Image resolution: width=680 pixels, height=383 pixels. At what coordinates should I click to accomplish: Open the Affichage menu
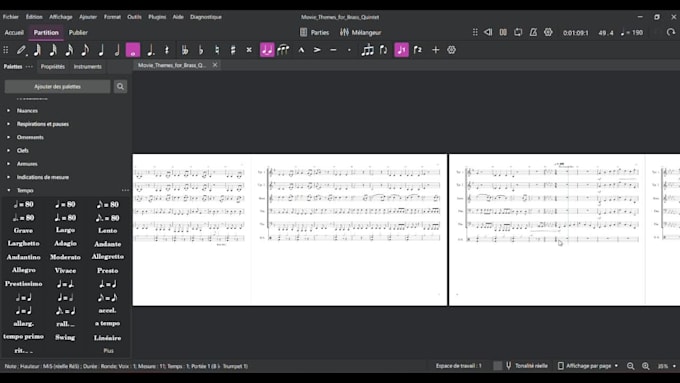61,17
